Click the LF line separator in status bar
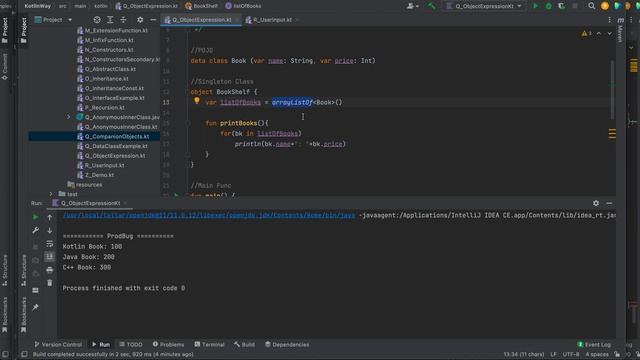 [x=553, y=354]
